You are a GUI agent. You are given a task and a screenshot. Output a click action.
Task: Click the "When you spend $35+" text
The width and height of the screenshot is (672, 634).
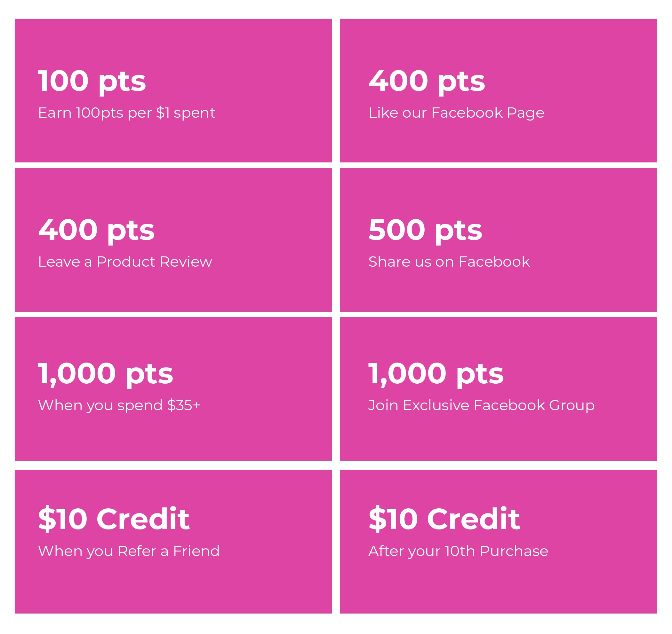(119, 405)
